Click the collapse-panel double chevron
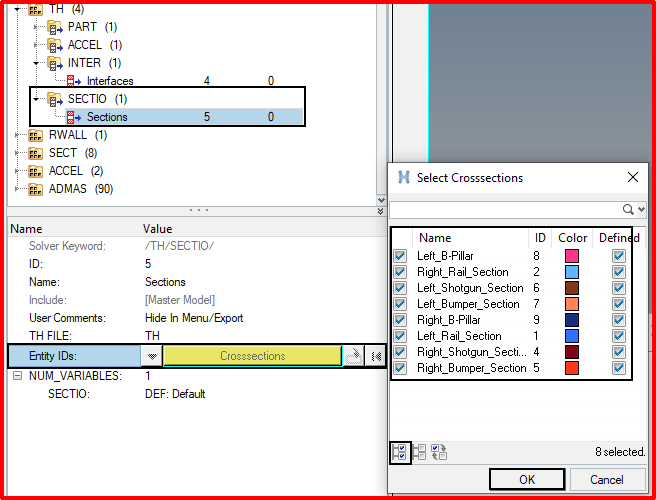Image resolution: width=656 pixels, height=500 pixels. (381, 211)
